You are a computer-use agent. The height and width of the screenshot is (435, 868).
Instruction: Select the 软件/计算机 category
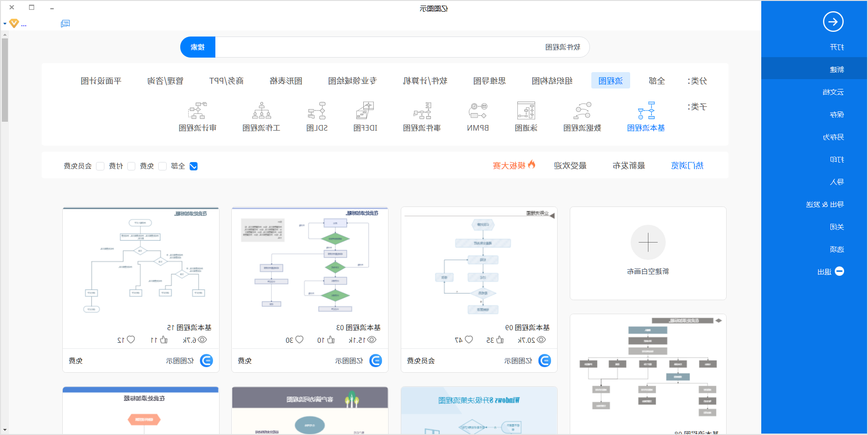pyautogui.click(x=425, y=81)
